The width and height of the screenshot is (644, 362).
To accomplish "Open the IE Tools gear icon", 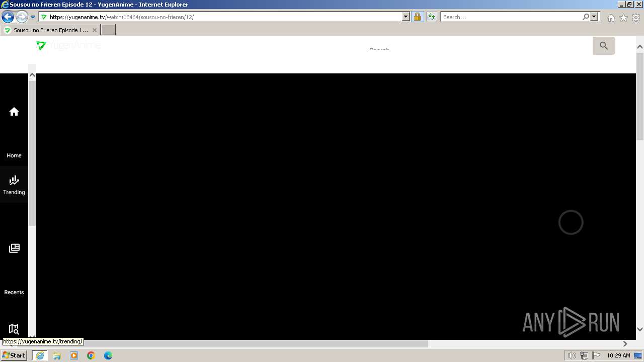I will tap(636, 18).
